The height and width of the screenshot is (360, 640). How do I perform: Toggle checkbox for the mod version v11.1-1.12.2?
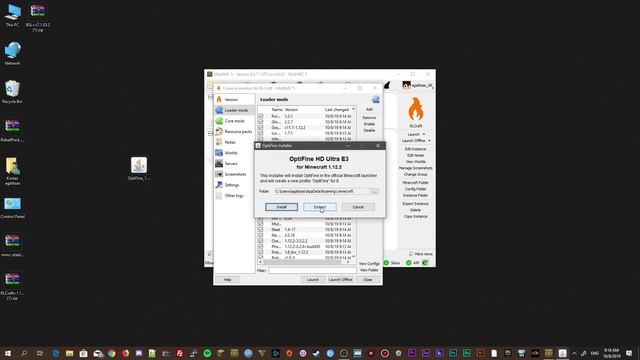coord(261,127)
